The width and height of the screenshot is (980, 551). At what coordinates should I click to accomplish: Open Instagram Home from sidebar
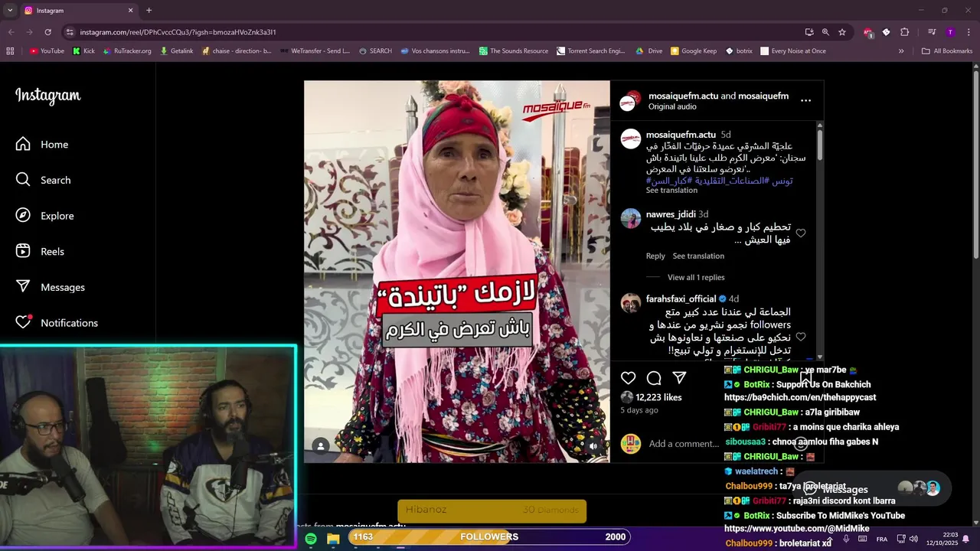(43, 144)
